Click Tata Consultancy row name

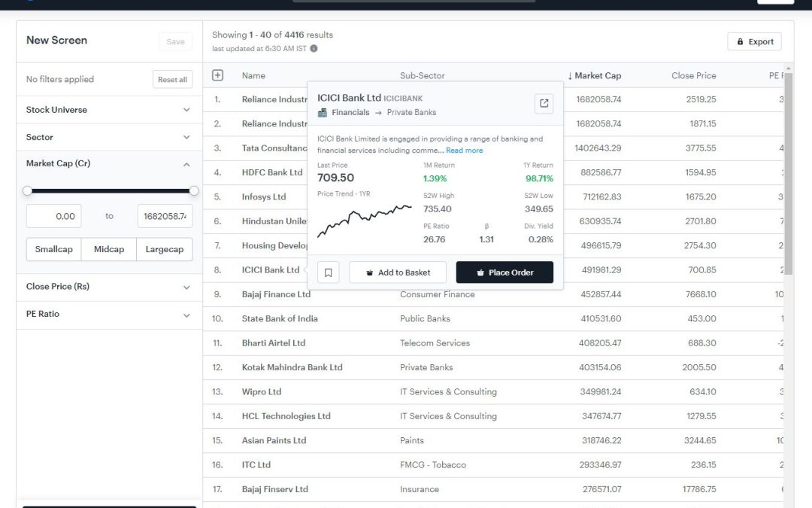(x=274, y=148)
